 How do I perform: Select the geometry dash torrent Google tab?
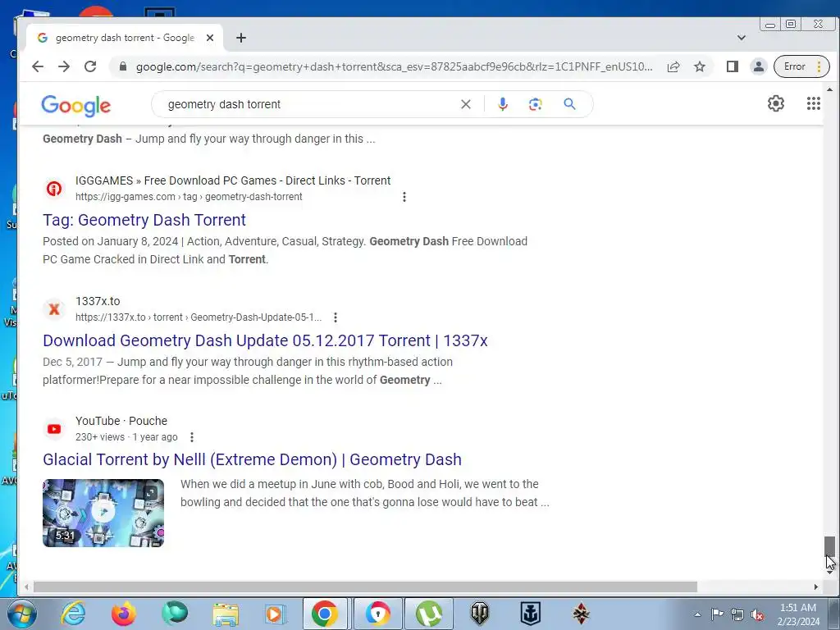pos(125,38)
